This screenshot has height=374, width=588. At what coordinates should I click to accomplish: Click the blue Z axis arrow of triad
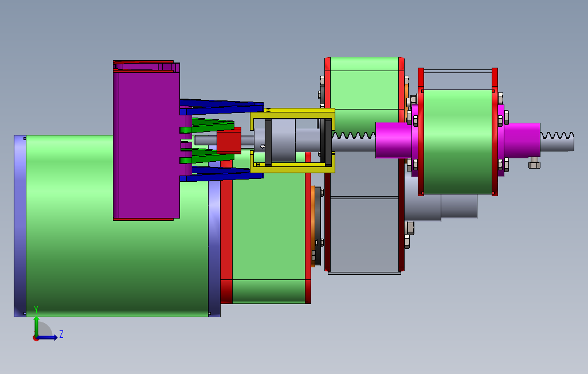coord(48,338)
